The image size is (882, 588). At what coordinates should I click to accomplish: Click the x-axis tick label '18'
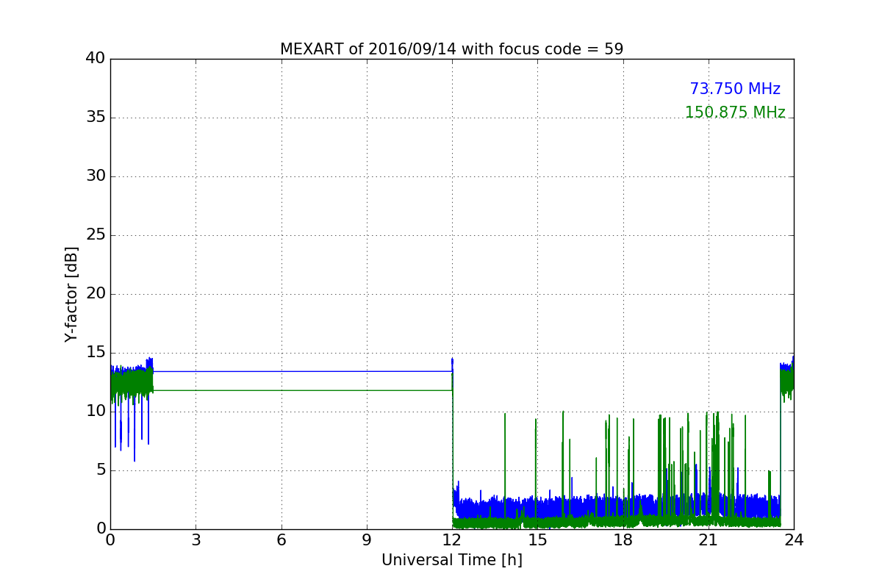[623, 540]
